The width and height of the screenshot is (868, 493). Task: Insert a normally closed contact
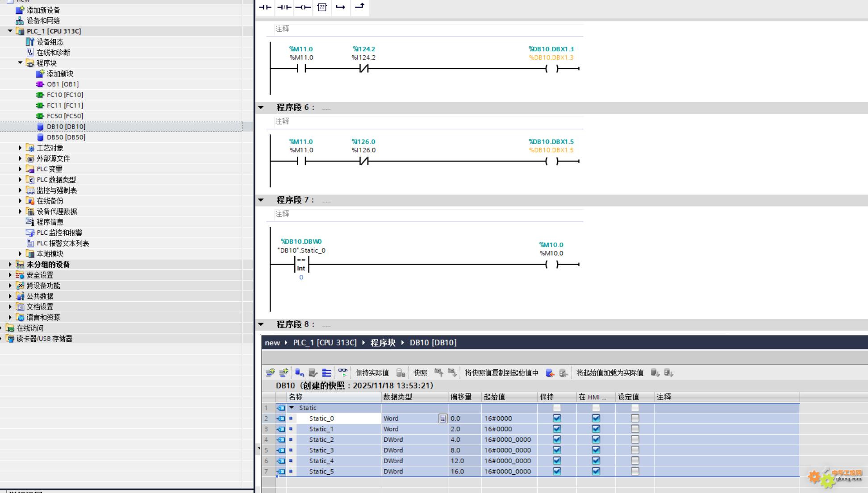click(x=284, y=7)
